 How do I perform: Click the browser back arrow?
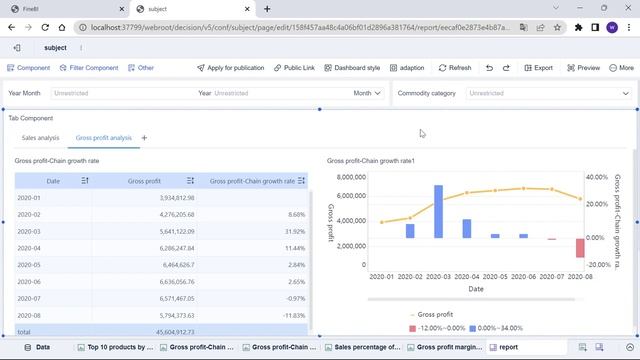11,27
